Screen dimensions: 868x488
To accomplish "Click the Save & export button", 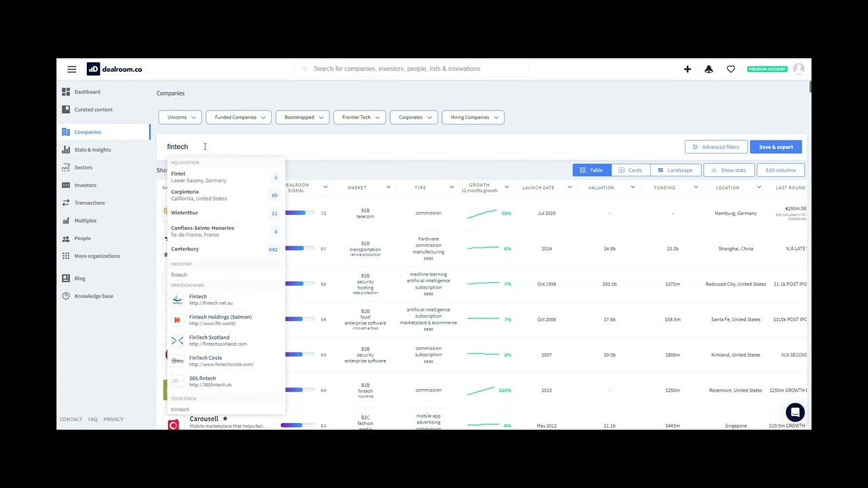I will (x=776, y=147).
